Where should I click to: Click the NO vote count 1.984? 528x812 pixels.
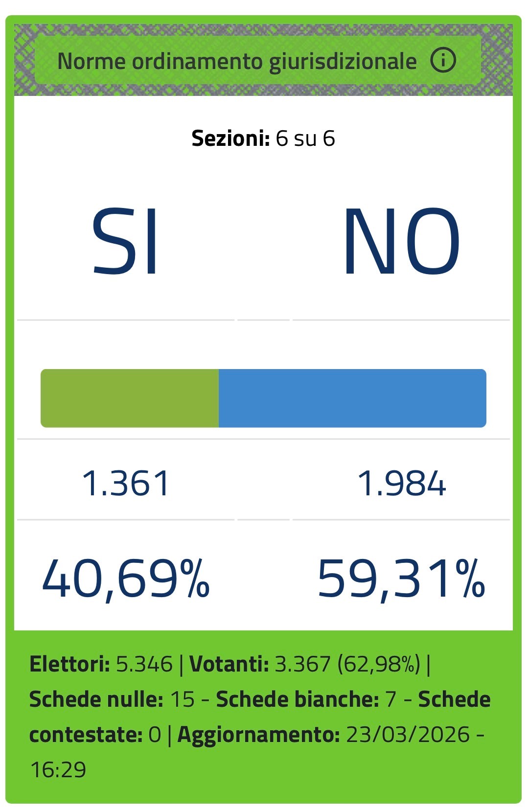pos(401,484)
